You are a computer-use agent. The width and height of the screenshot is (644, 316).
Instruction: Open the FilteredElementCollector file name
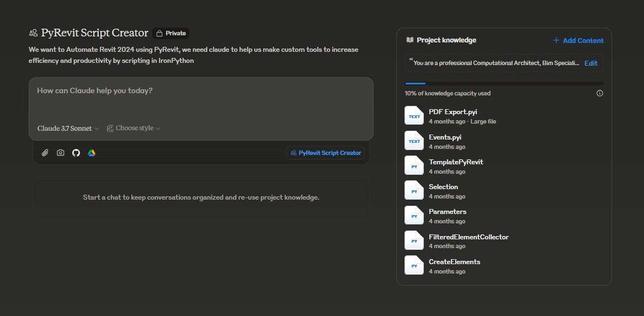(x=469, y=237)
